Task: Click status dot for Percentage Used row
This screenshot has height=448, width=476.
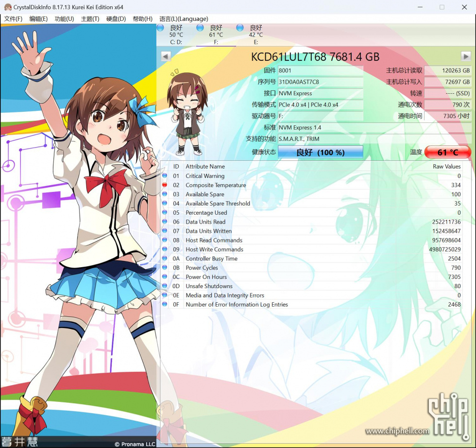Action: pos(165,212)
